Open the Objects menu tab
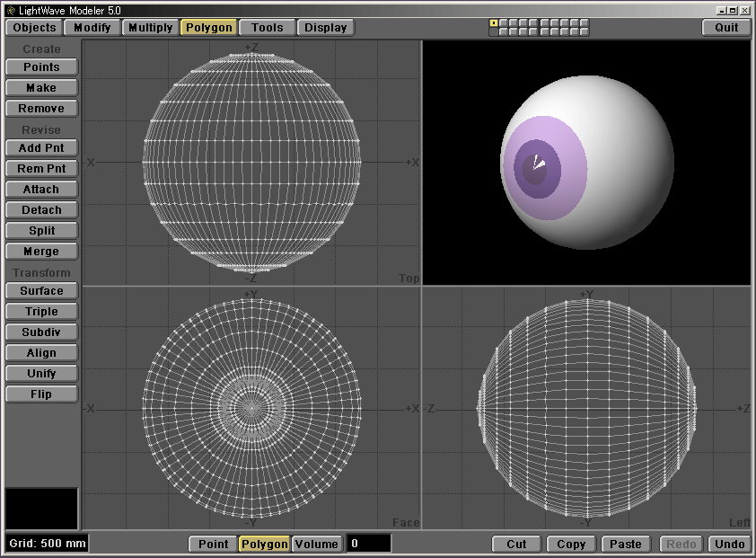Image resolution: width=756 pixels, height=558 pixels. coord(35,27)
